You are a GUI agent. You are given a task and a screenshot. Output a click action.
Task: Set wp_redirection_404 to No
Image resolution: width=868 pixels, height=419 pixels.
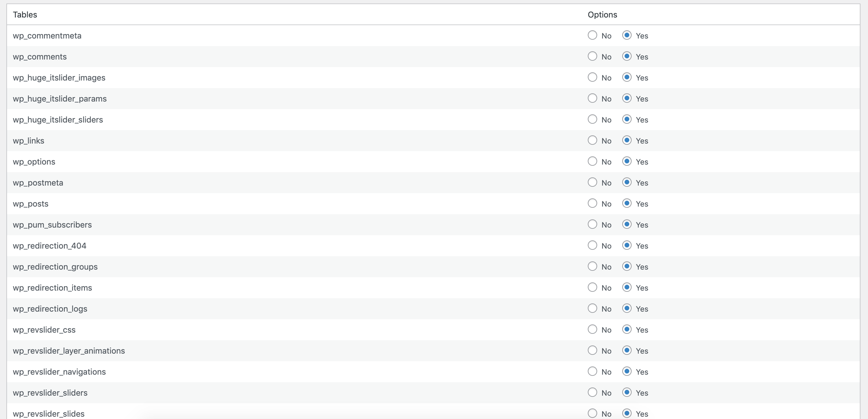(x=592, y=245)
